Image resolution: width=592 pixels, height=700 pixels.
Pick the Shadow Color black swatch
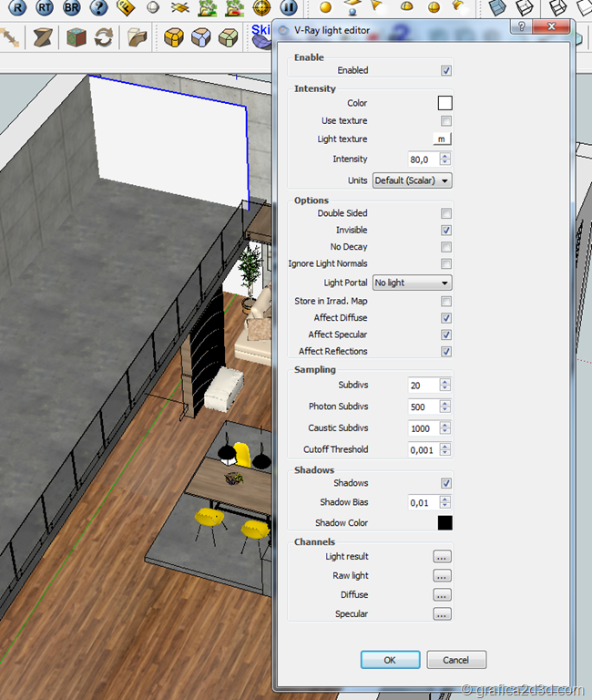coord(444,523)
